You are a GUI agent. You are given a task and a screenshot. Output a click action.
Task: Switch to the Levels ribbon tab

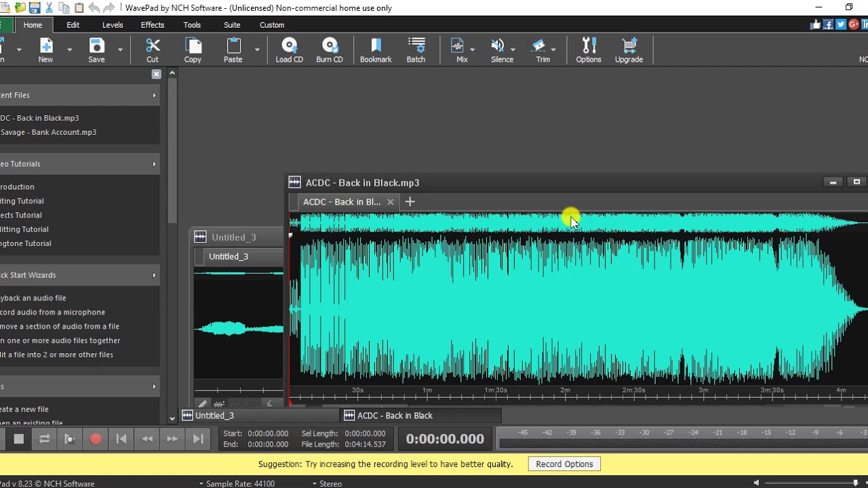tap(113, 25)
